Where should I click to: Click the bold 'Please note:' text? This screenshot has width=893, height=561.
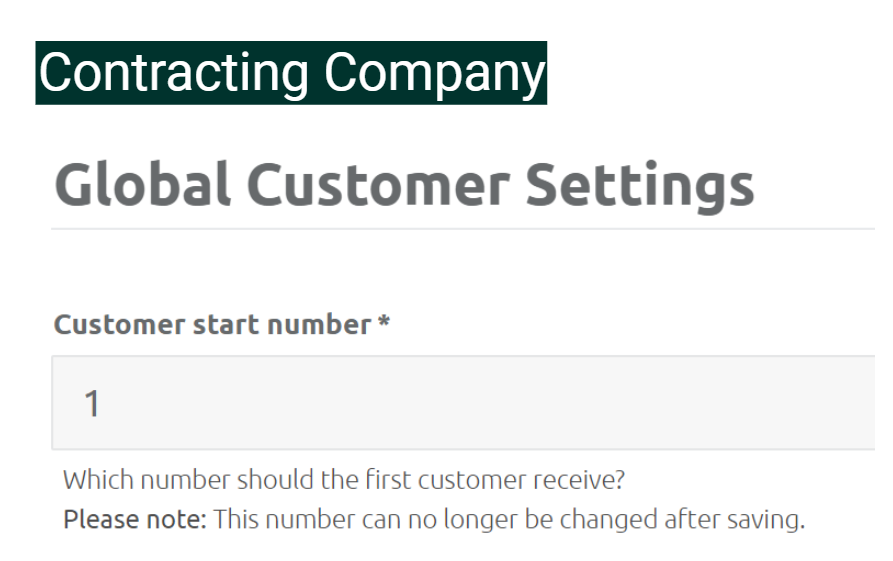(134, 519)
